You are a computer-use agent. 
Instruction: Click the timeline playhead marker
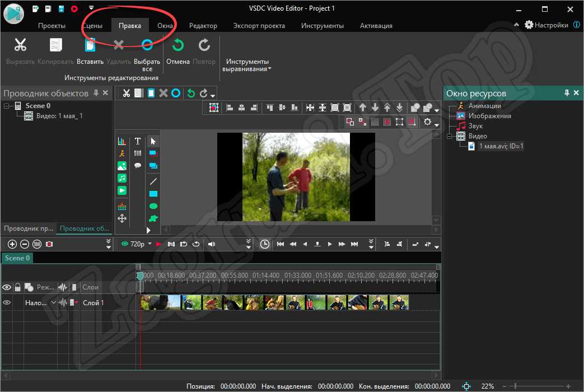139,276
